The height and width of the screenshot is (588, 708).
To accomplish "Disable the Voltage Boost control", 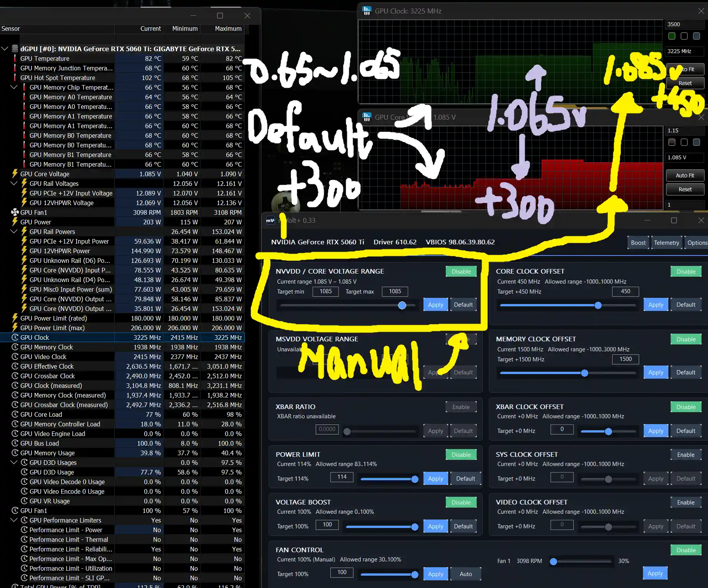I will pyautogui.click(x=461, y=503).
